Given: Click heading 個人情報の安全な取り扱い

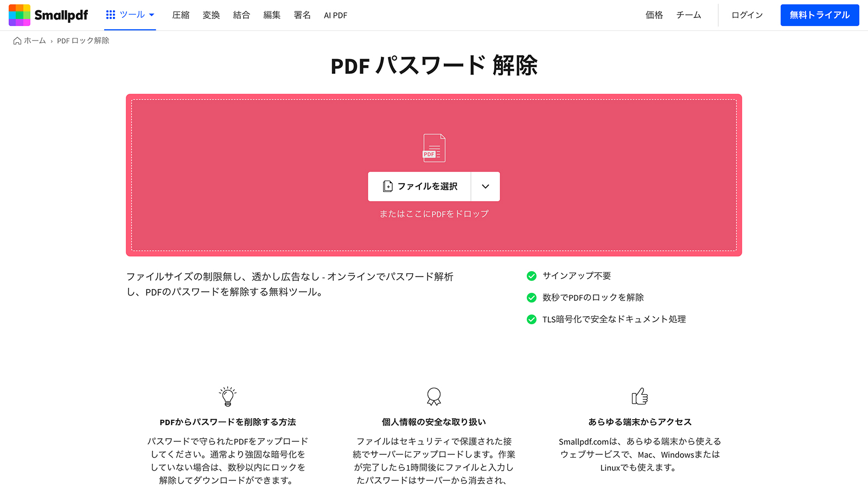Looking at the screenshot, I should click(434, 422).
